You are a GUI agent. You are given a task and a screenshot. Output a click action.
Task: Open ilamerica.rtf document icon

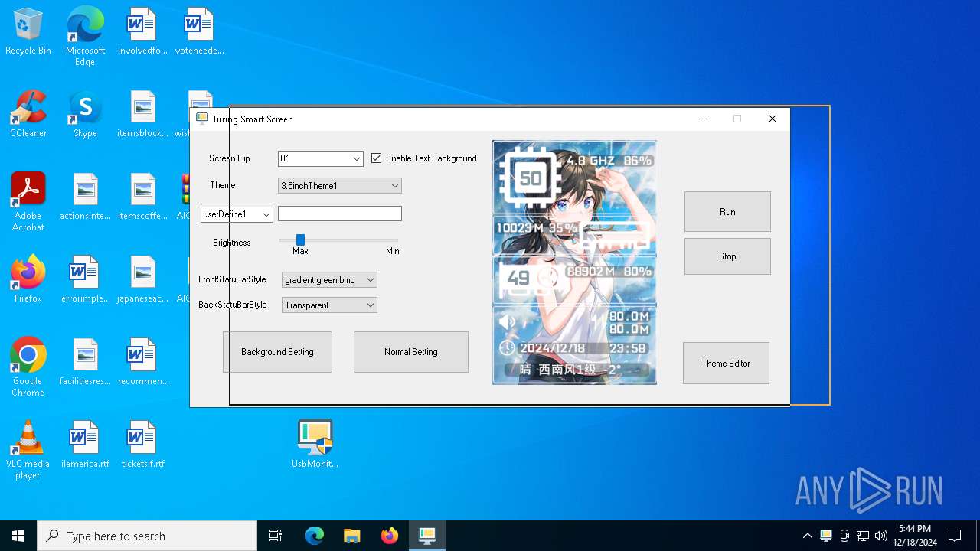tap(85, 445)
